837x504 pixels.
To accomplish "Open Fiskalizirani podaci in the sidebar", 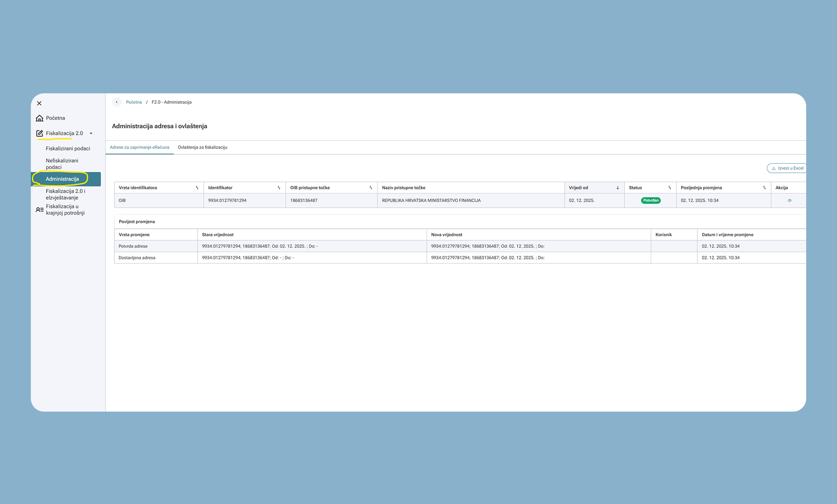I will click(x=68, y=148).
